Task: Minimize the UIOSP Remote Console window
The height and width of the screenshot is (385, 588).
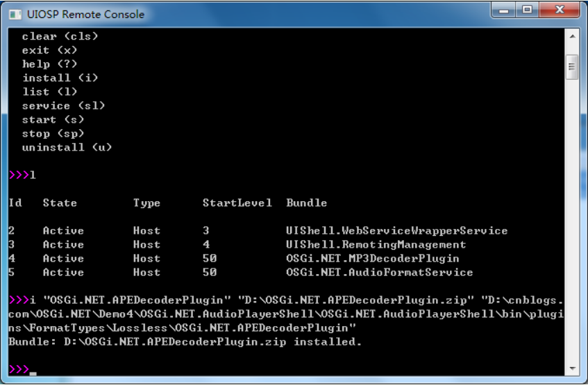Action: (x=503, y=10)
